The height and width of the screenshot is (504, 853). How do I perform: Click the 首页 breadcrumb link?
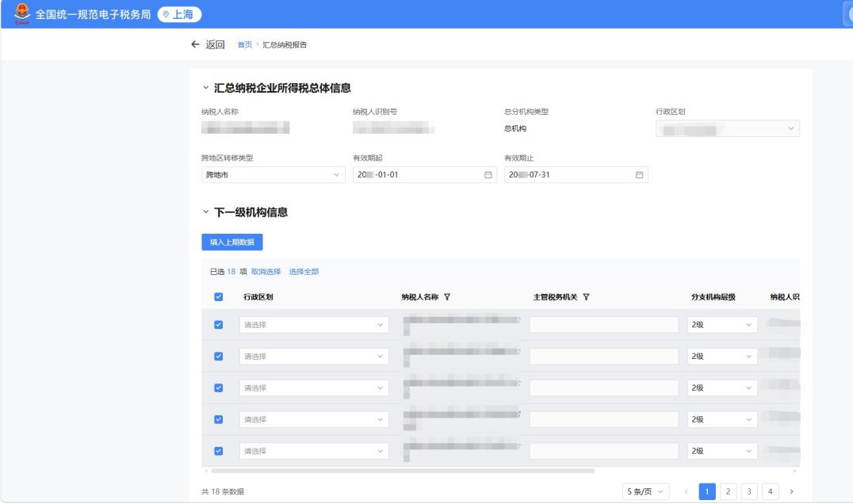tap(245, 44)
